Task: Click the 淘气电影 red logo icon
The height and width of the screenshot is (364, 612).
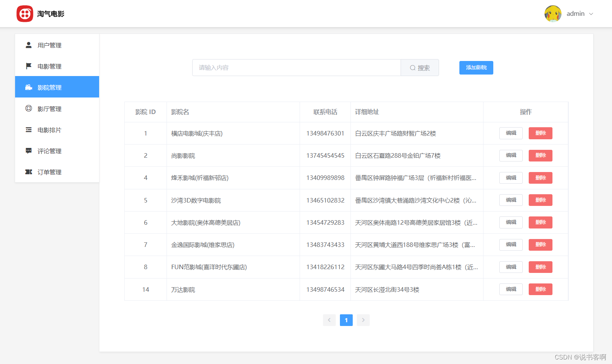Action: coord(25,14)
